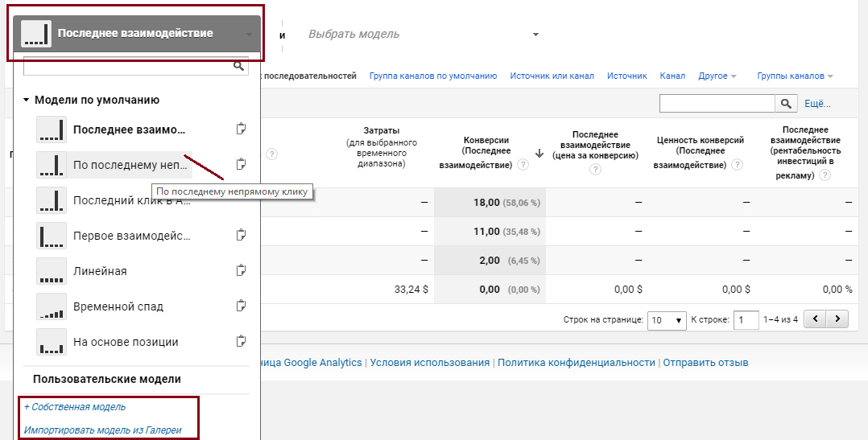Viewport: 868px width, 440px height.
Task: Click the Линейная bar chart icon
Action: coord(52,271)
